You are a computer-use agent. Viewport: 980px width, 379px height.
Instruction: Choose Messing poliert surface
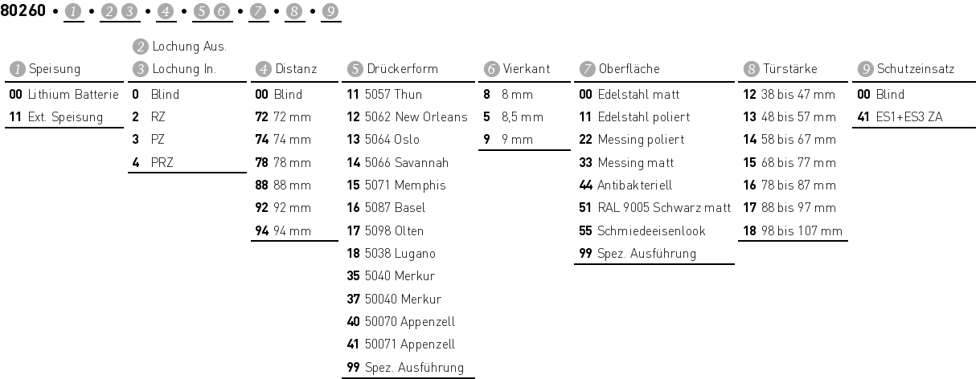pyautogui.click(x=641, y=140)
